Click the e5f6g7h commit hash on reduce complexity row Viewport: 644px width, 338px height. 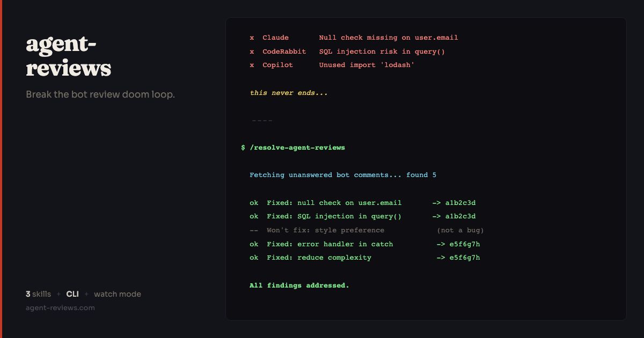click(x=464, y=258)
